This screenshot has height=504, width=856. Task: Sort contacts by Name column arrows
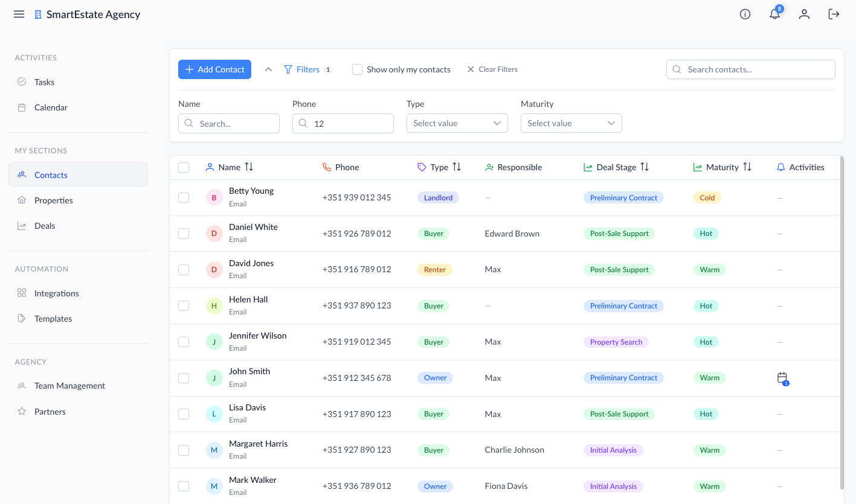point(249,167)
